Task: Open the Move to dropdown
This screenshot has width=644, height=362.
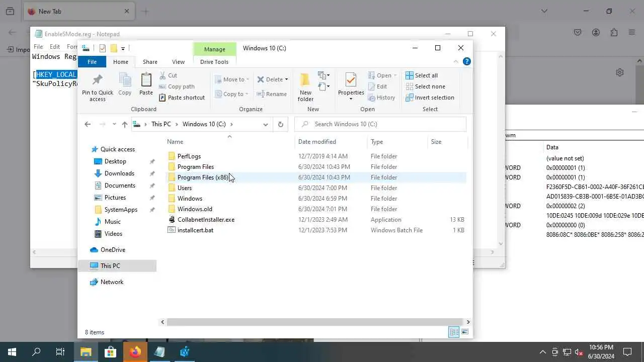Action: click(x=231, y=79)
